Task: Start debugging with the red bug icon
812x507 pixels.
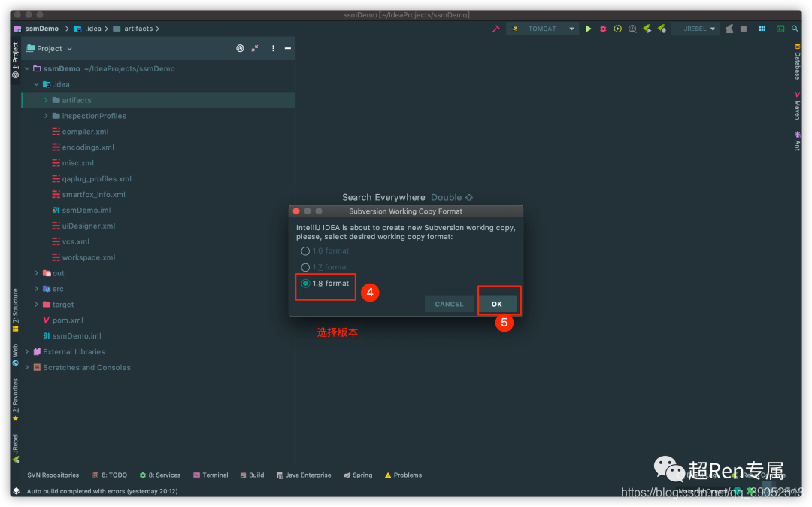Action: [603, 29]
